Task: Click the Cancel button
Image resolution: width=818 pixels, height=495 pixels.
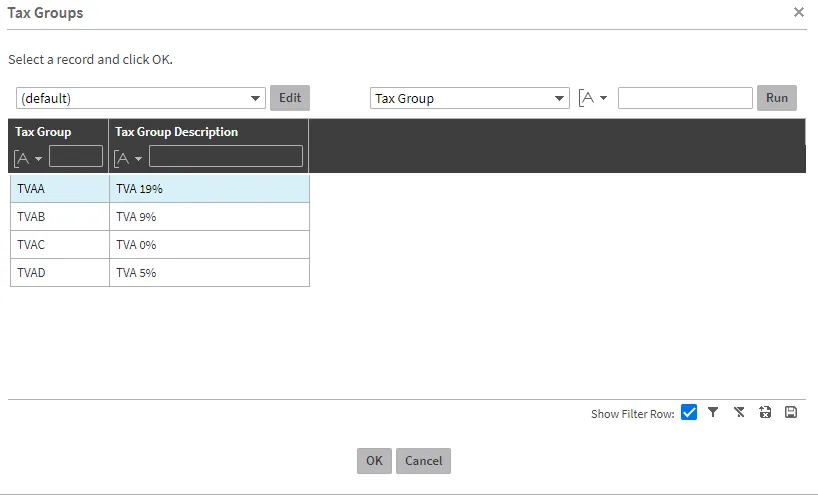Action: (x=423, y=461)
